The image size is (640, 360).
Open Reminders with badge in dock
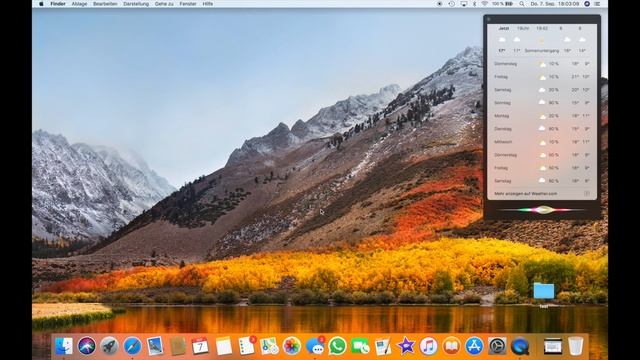click(247, 345)
